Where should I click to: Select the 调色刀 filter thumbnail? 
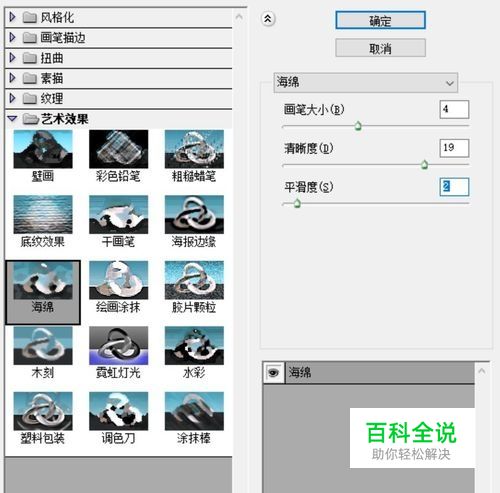point(118,411)
